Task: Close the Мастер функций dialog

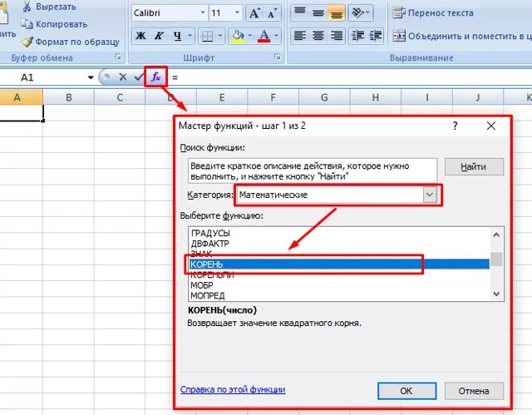Action: 491,126
